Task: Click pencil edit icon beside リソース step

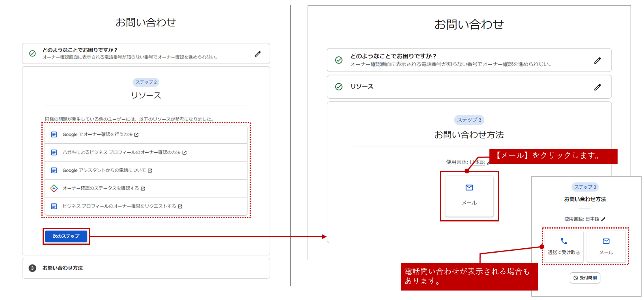Action: click(x=597, y=87)
